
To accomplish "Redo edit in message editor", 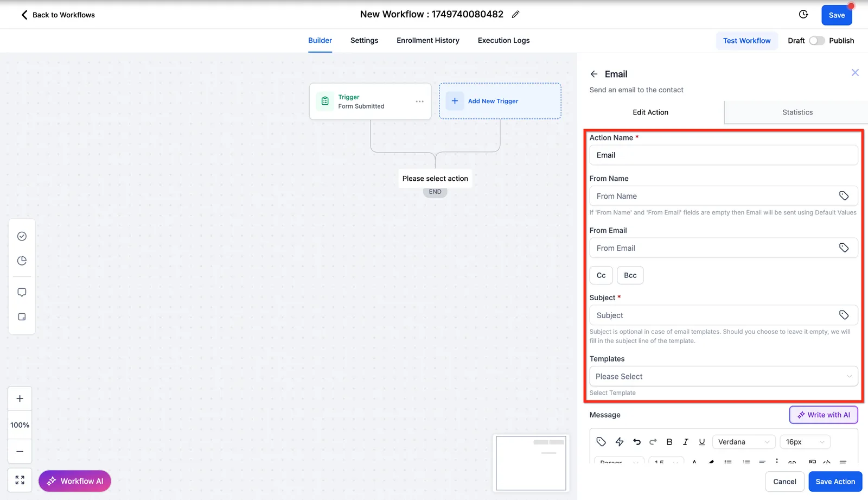I will coord(653,442).
